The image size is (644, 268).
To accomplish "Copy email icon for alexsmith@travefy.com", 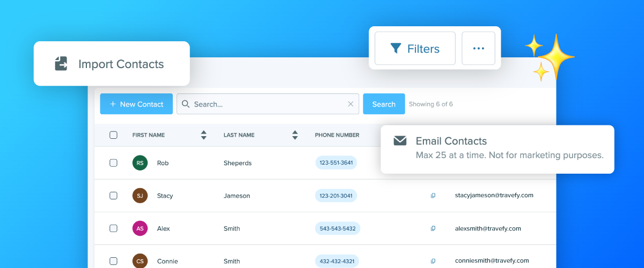I will point(433,228).
